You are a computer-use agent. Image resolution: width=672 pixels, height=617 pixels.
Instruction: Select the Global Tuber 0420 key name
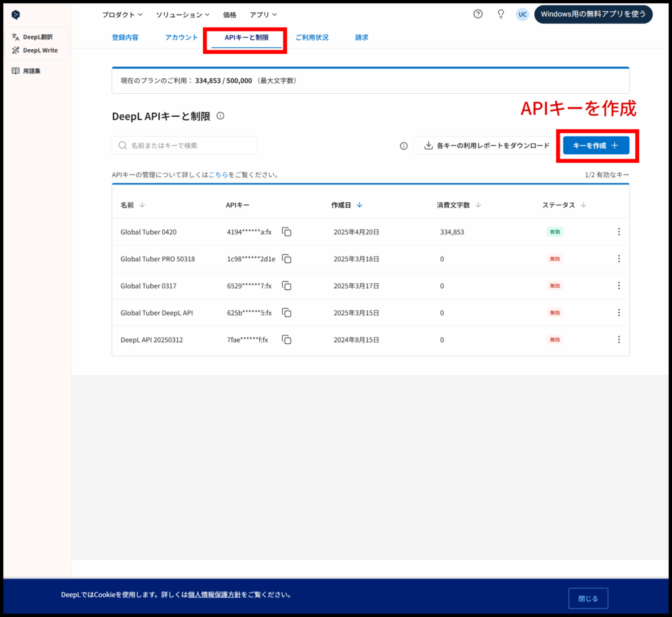pyautogui.click(x=148, y=232)
